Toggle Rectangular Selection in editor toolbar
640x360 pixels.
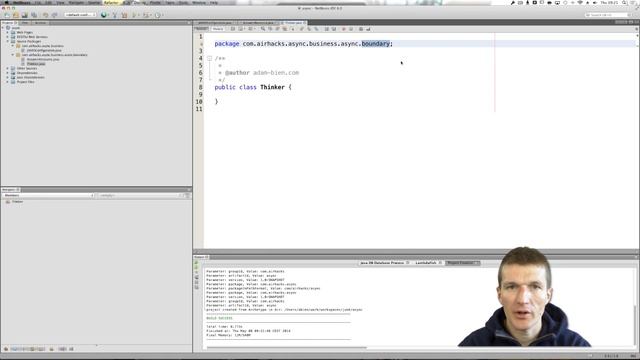click(292, 29)
